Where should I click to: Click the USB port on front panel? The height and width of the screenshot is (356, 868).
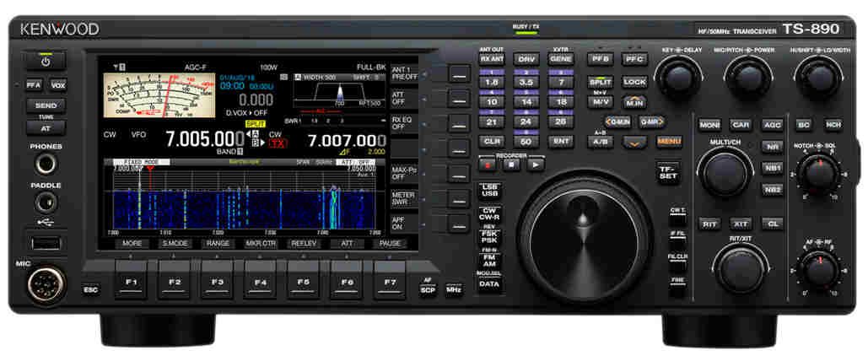point(46,243)
